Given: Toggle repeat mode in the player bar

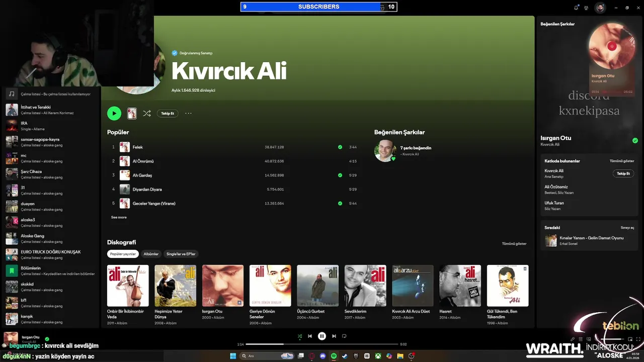Looking at the screenshot, I should coord(344,336).
